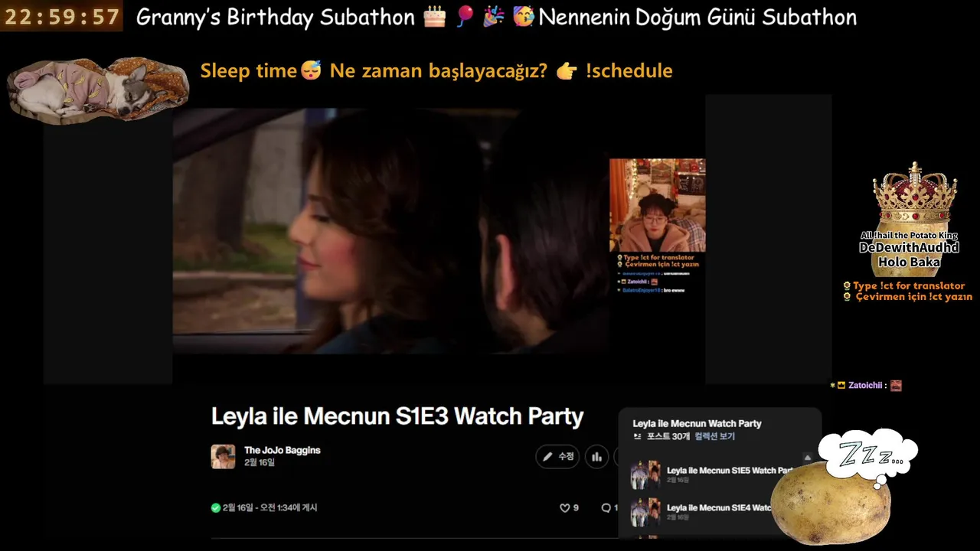
Task: Click the collection list scroll-up arrow
Action: click(x=807, y=458)
